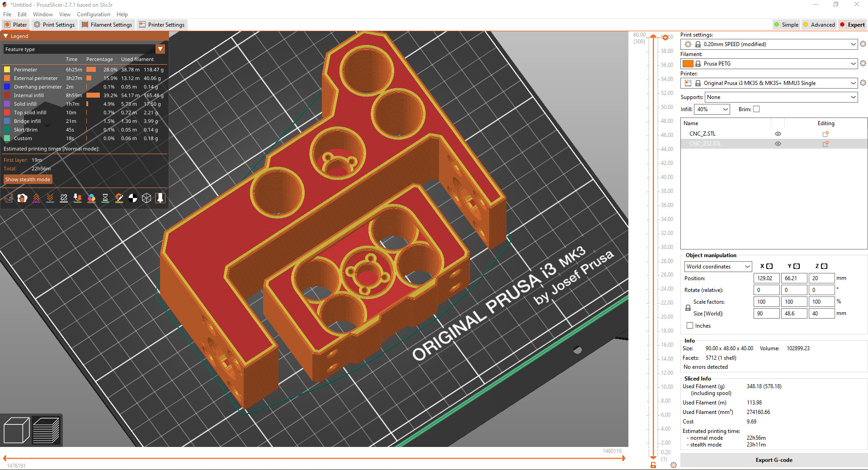Toggle travel moves display in the legend toolbar
The width and height of the screenshot is (868, 470).
[x=9, y=198]
